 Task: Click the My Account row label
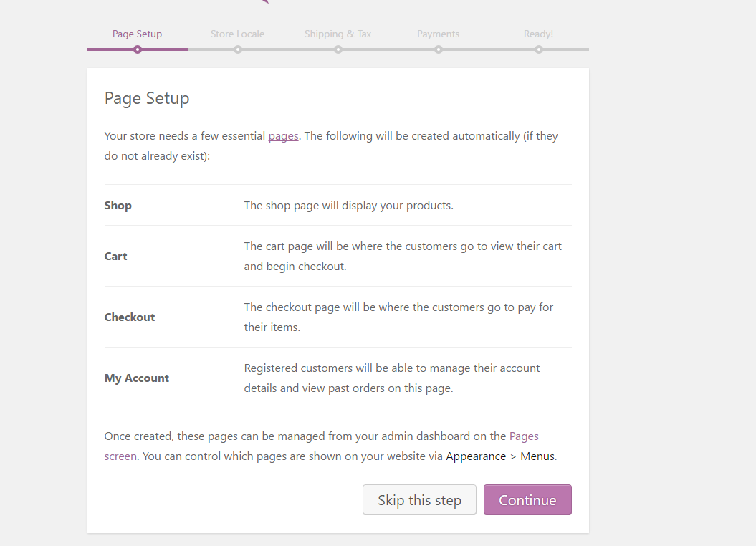(x=137, y=378)
